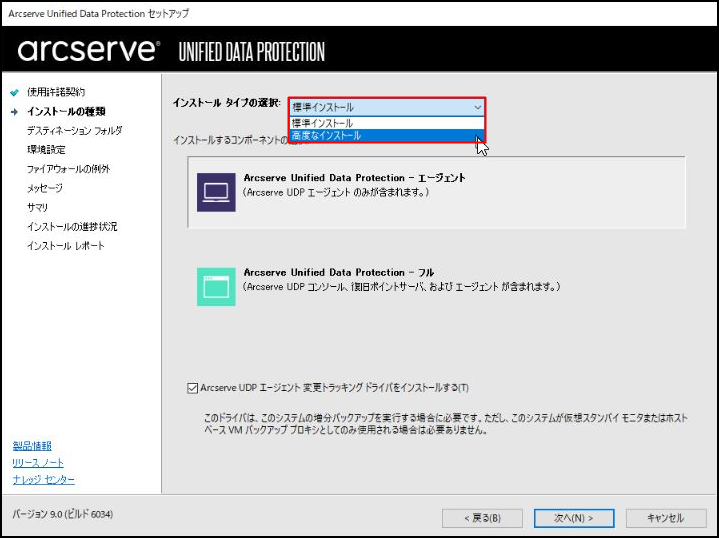The image size is (719, 538).
Task: Select the メッセージ step
Action: point(44,188)
